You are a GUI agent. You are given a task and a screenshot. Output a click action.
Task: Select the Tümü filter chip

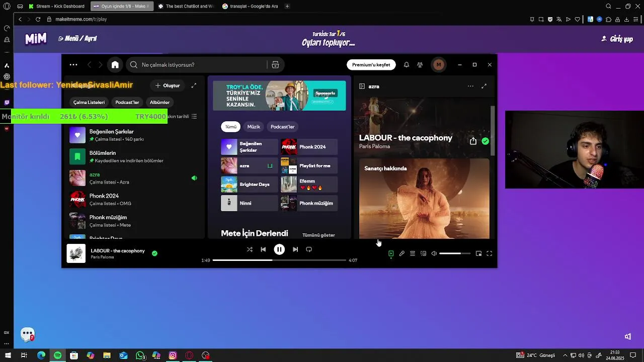(230, 127)
